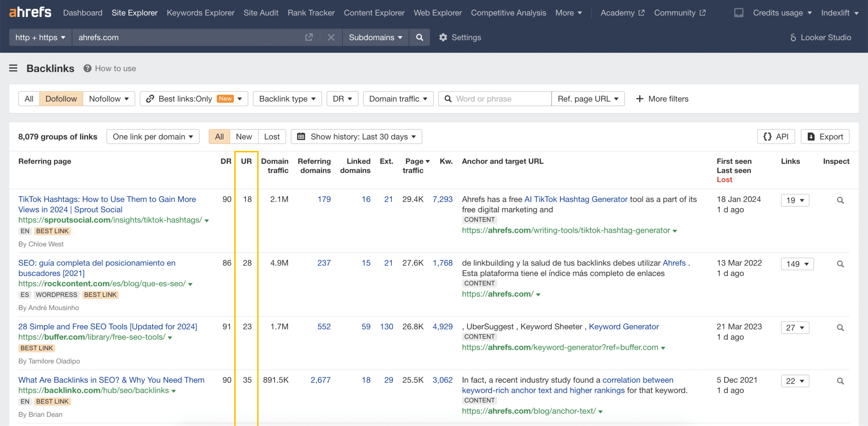This screenshot has width=868, height=426.
Task: Click the API button
Action: [x=776, y=137]
